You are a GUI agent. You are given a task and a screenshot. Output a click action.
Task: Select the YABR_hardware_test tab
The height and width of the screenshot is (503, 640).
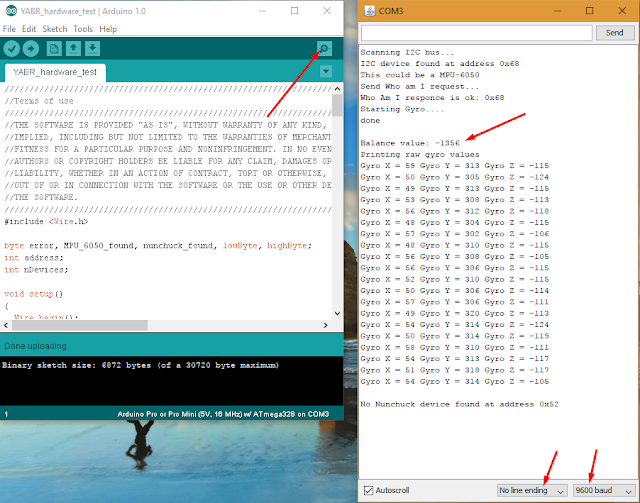tap(55, 72)
